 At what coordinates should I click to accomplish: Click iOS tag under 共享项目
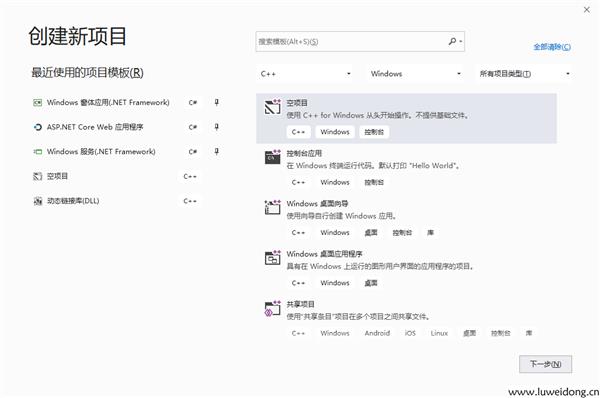410,333
